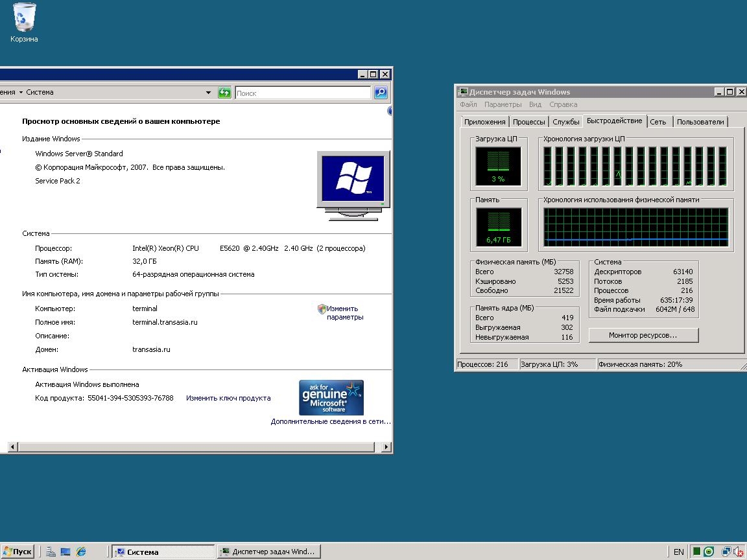Viewport: 747px width, 560px height.
Task: Launch Internet Explorer from quick launch
Action: (x=81, y=552)
